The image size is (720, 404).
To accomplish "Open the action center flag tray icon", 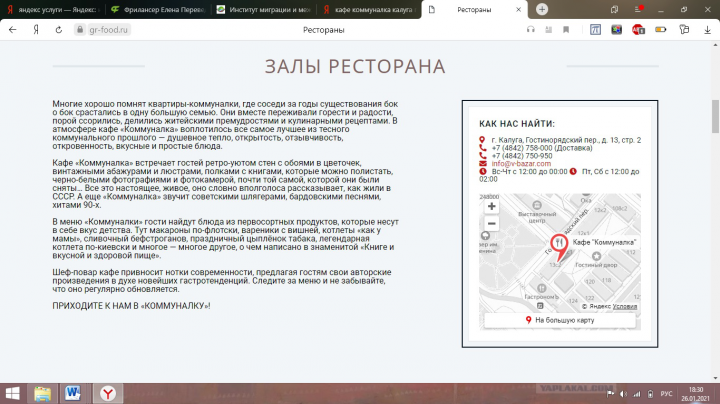I will (x=610, y=394).
